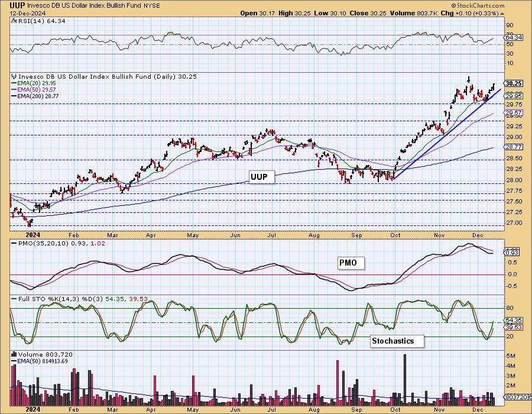
Task: Click the 29.57 EMA price tag
Action: pos(514,112)
